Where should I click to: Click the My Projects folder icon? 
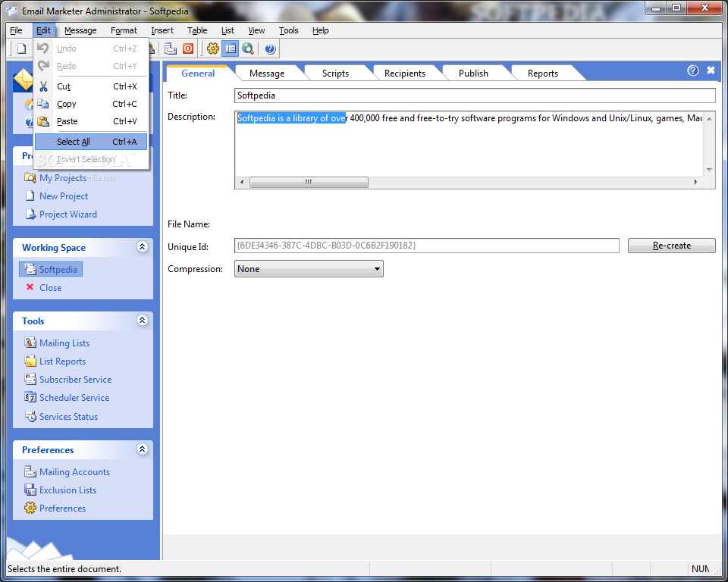[x=30, y=178]
